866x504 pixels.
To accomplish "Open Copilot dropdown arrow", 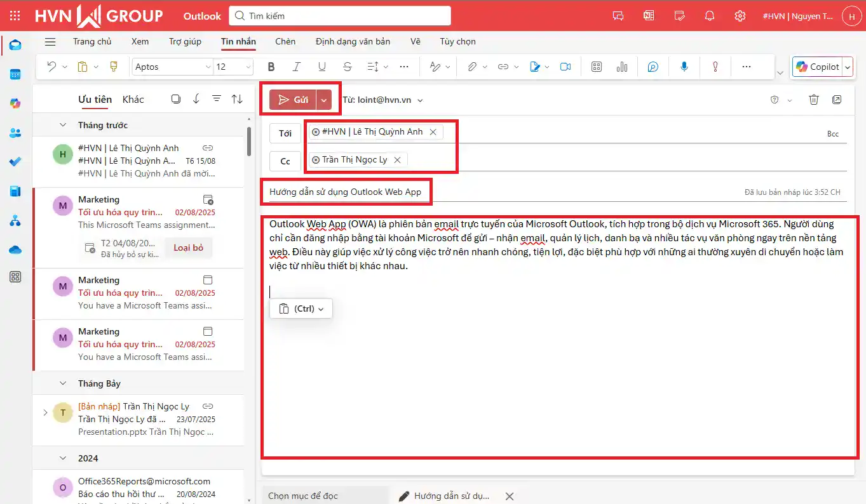I will [847, 67].
